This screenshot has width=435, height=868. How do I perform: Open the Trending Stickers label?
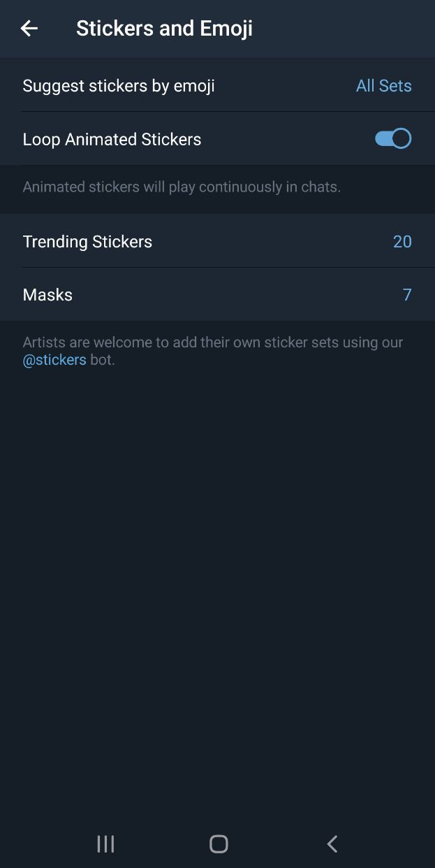pyautogui.click(x=87, y=242)
